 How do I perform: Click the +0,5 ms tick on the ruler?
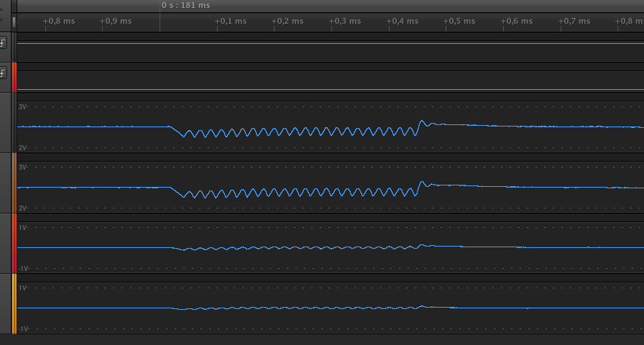[459, 22]
